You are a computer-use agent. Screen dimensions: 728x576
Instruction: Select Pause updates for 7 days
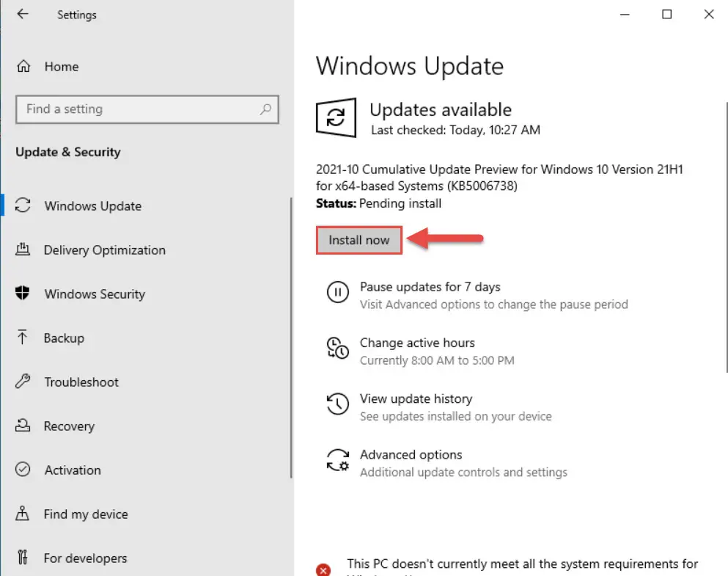(430, 287)
